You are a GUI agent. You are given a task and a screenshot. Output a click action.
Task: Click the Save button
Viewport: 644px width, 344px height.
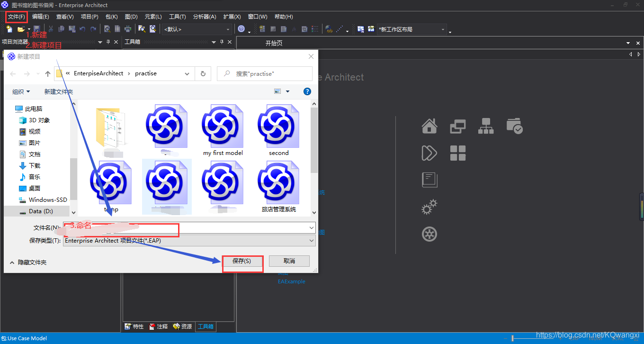pyautogui.click(x=241, y=261)
